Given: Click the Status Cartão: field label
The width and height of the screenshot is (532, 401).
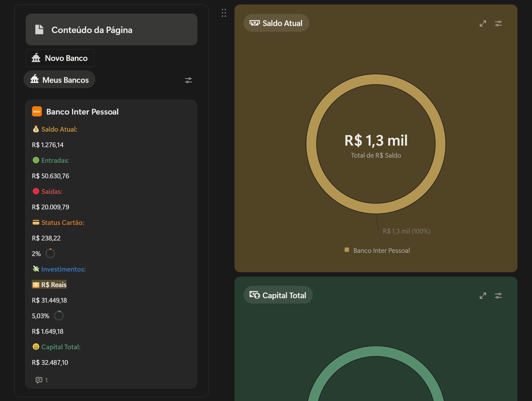Looking at the screenshot, I should (x=63, y=222).
